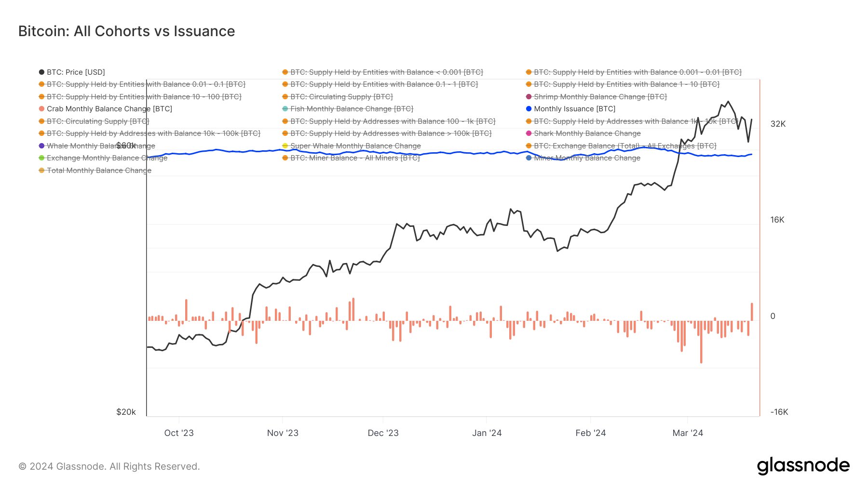Click the 32K right axis label

pos(778,124)
